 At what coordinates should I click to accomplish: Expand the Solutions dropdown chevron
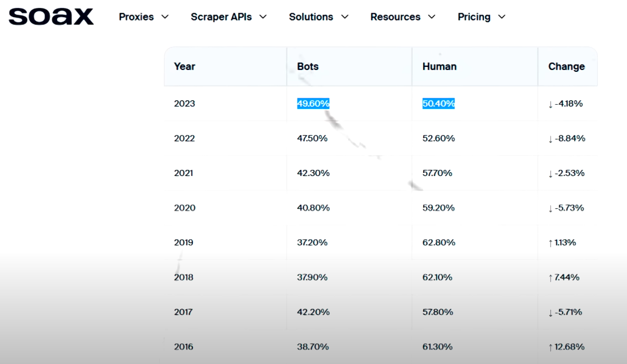point(345,17)
